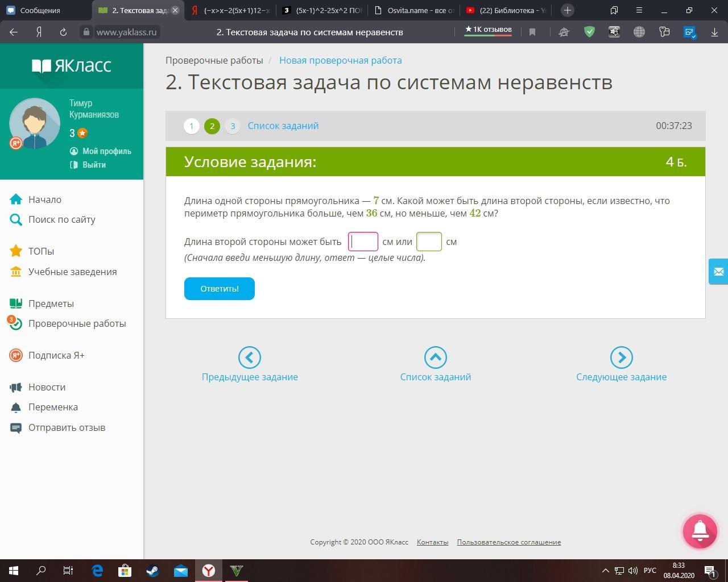Select task number 2
This screenshot has height=582, width=728.
pos(212,126)
